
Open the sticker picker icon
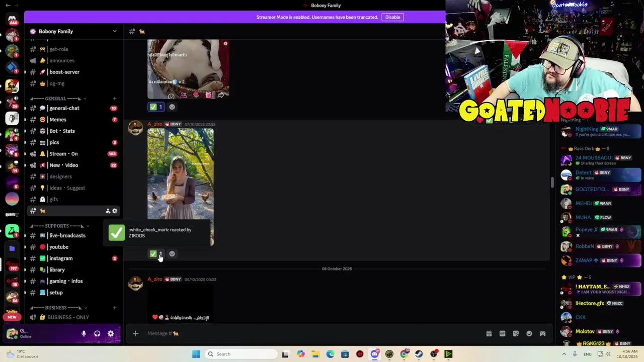[x=516, y=333]
